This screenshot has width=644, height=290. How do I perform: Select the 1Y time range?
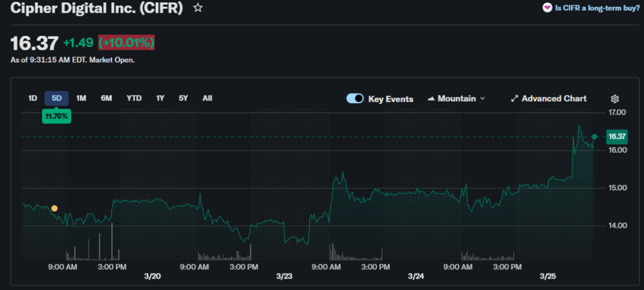[160, 98]
